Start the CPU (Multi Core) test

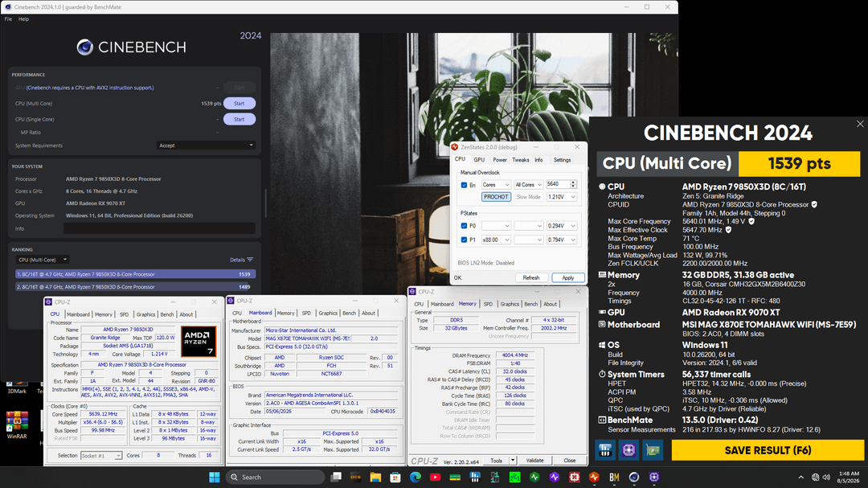pos(240,104)
